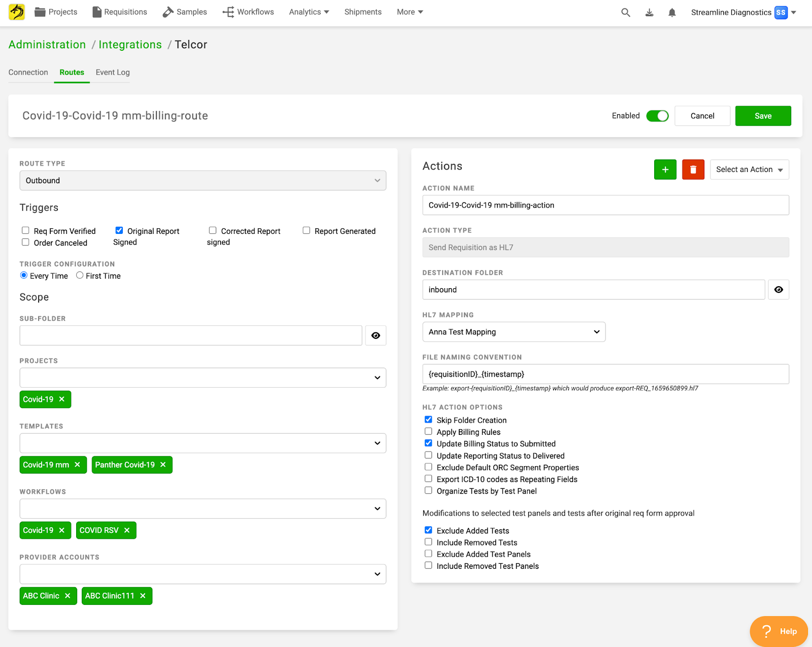Viewport: 812px width, 647px height.
Task: Check Include Removed Test Panels
Action: (x=428, y=565)
